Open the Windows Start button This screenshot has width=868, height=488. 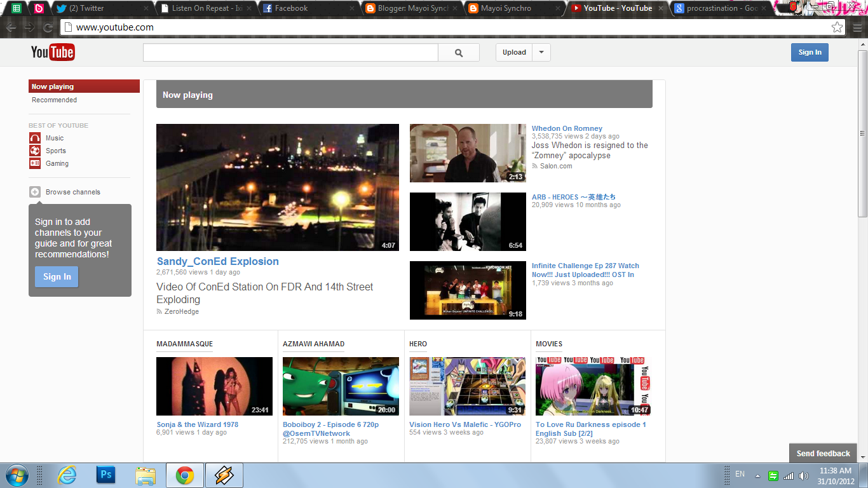coord(16,475)
